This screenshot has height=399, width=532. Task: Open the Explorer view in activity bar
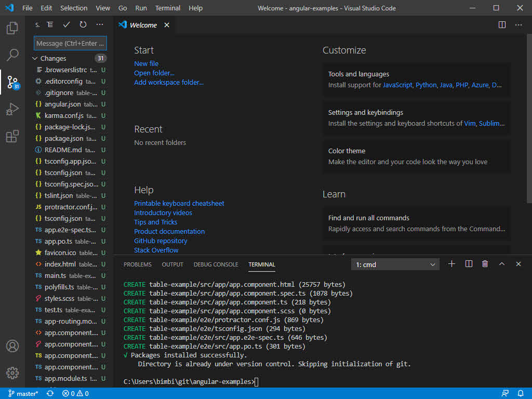(12, 28)
